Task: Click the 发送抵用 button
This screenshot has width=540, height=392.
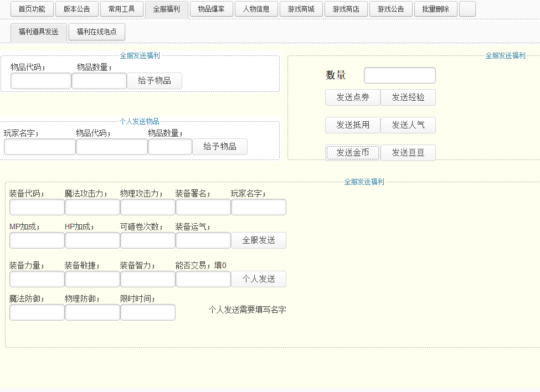Action: pyautogui.click(x=352, y=125)
